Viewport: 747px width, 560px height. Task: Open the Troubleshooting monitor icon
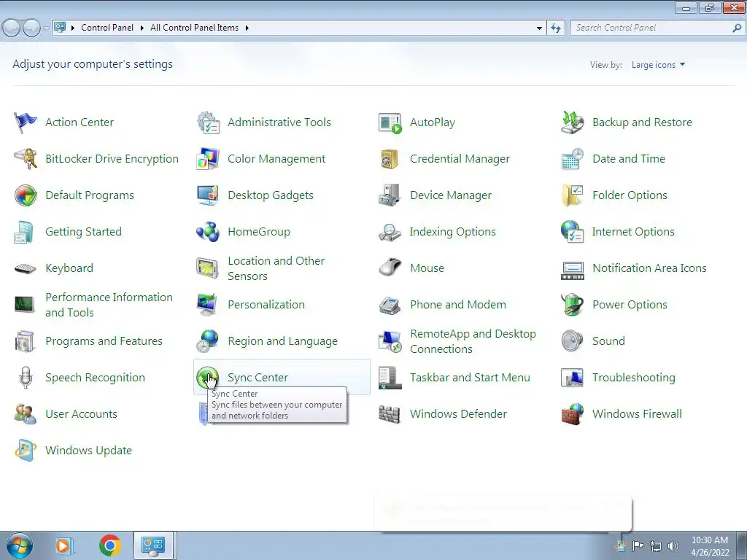[x=573, y=378]
